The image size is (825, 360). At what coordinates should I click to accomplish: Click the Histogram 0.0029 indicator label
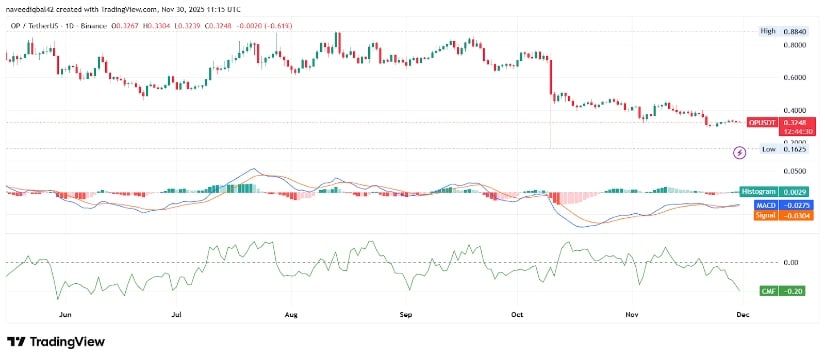coord(774,192)
